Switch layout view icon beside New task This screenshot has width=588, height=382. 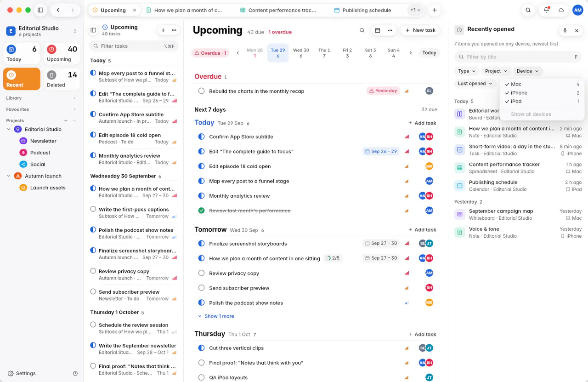(x=378, y=30)
